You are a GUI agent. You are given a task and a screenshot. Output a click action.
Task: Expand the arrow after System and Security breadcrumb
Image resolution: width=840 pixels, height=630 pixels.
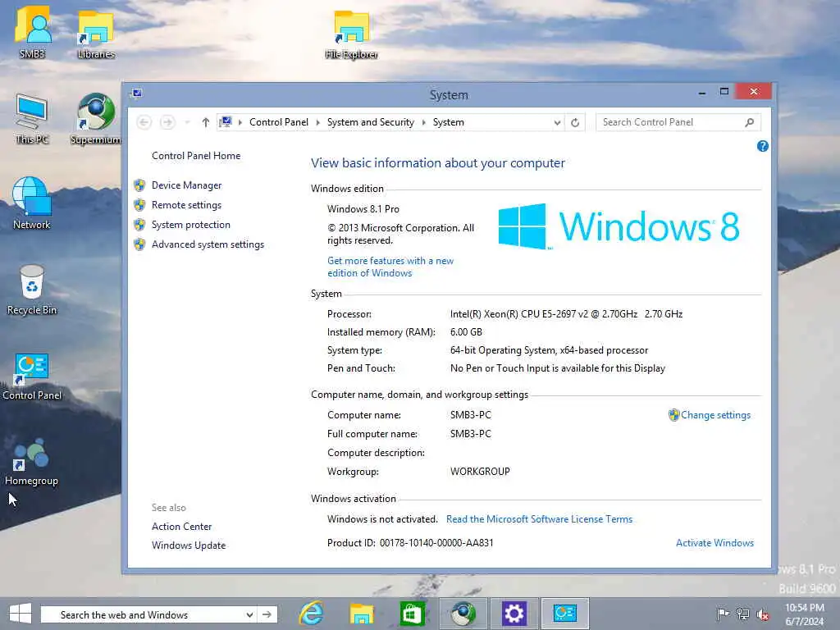tap(424, 122)
